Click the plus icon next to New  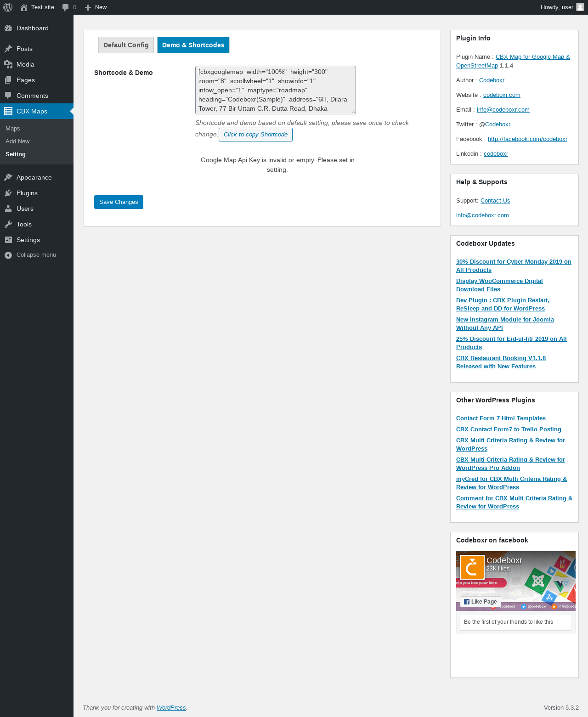pos(88,7)
